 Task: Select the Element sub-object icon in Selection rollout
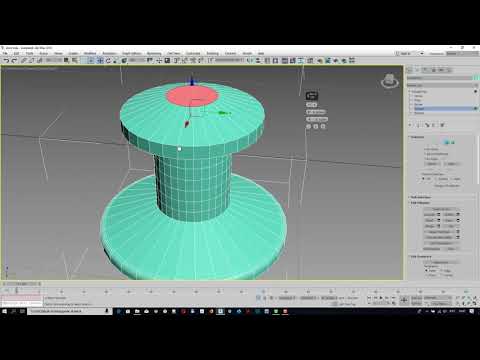(x=453, y=142)
